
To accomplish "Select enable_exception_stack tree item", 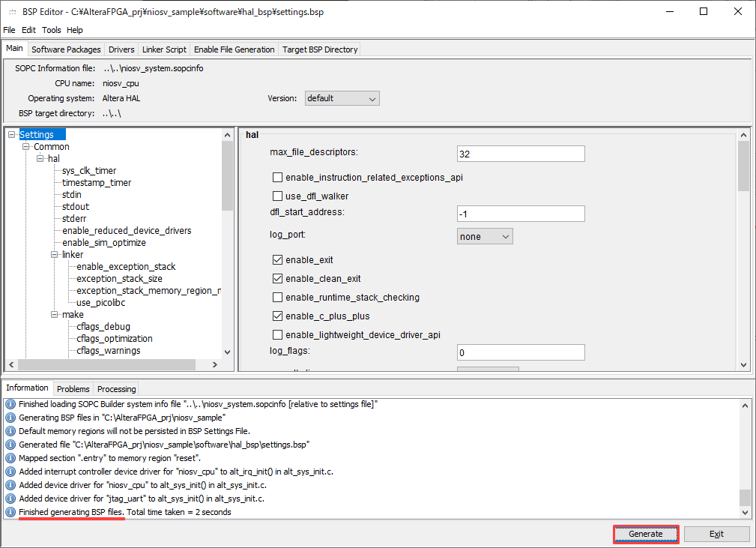I will pyautogui.click(x=126, y=267).
